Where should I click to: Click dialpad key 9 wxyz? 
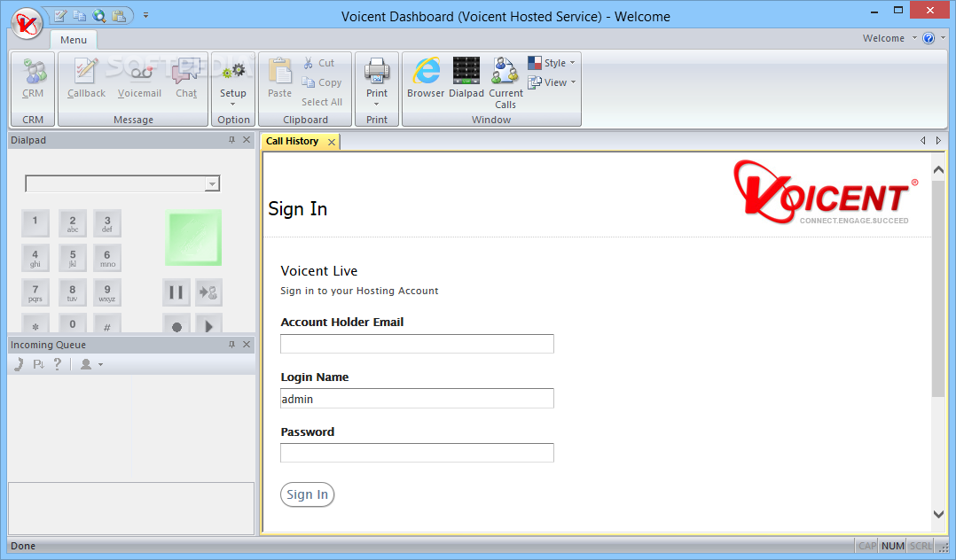(x=107, y=292)
